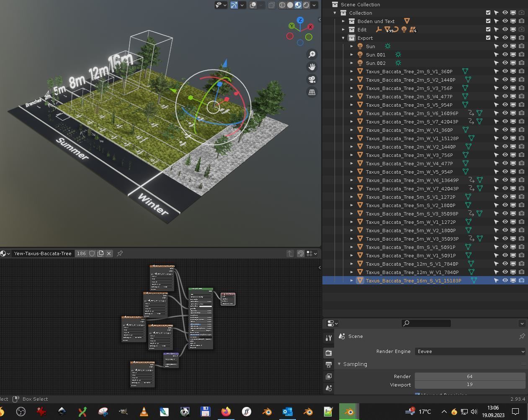Open the properties options dropdown

pos(522,323)
